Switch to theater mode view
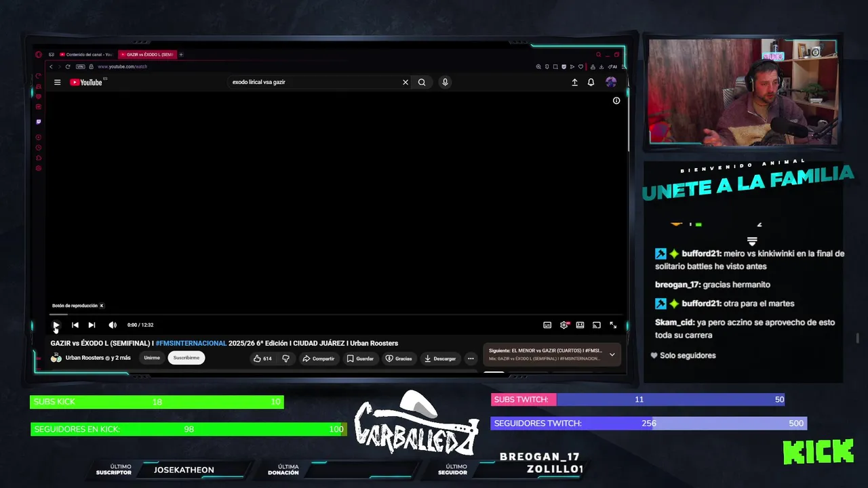 coord(580,325)
